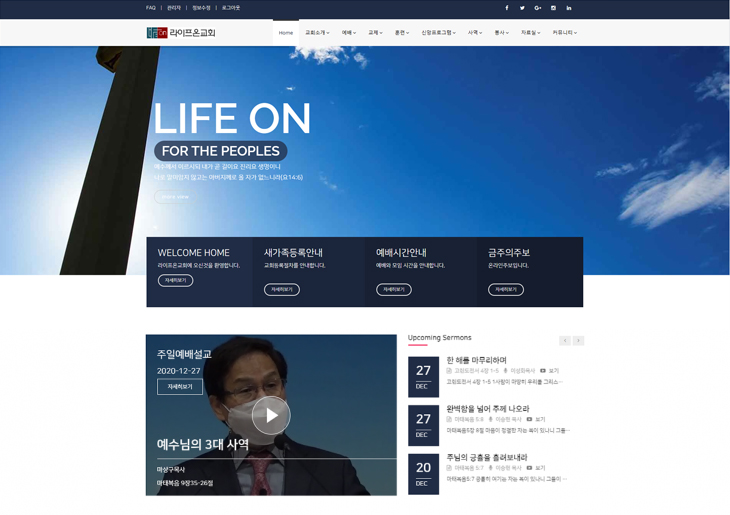730x515 pixels.
Task: Click 자세히보기 under 금주의주보
Action: tap(506, 290)
